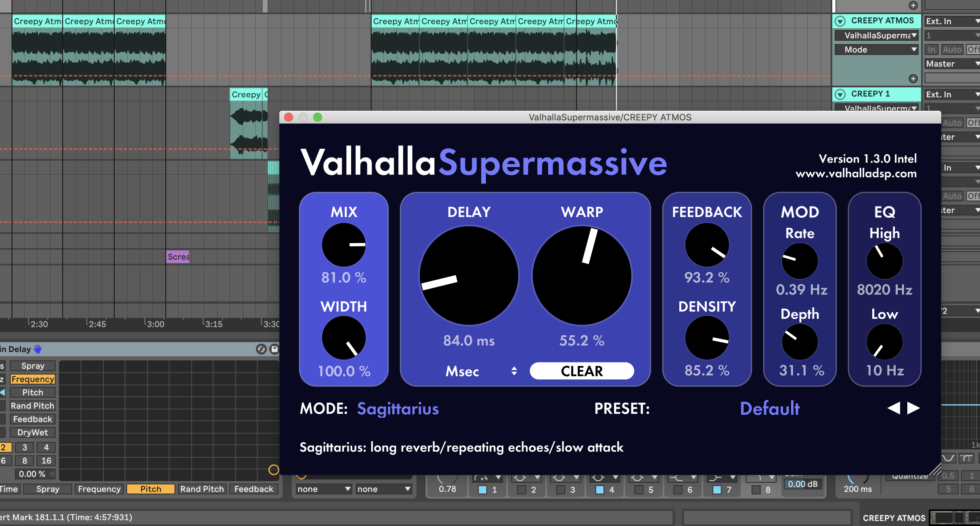Open the second 'none' dropdown below plugin window
The width and height of the screenshot is (980, 526).
[384, 489]
